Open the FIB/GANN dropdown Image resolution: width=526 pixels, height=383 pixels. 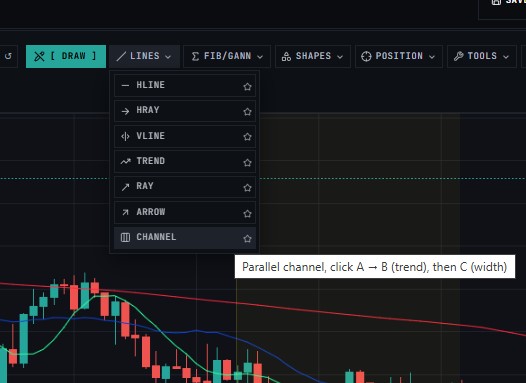(227, 56)
